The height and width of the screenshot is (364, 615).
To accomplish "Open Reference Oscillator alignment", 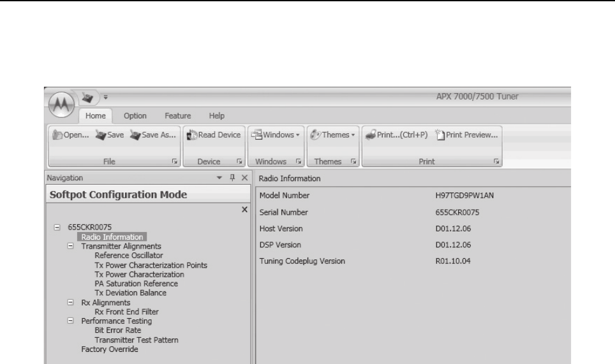I will coord(129,256).
